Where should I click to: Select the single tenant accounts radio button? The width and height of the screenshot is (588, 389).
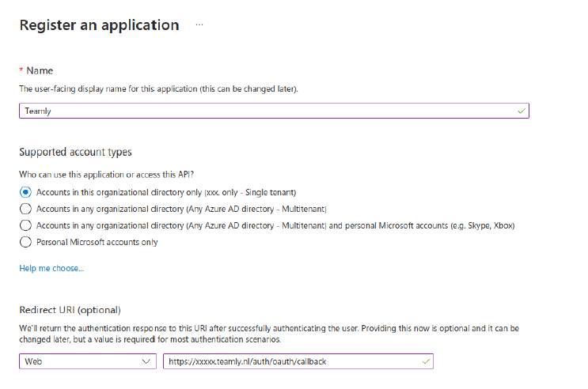tap(25, 192)
